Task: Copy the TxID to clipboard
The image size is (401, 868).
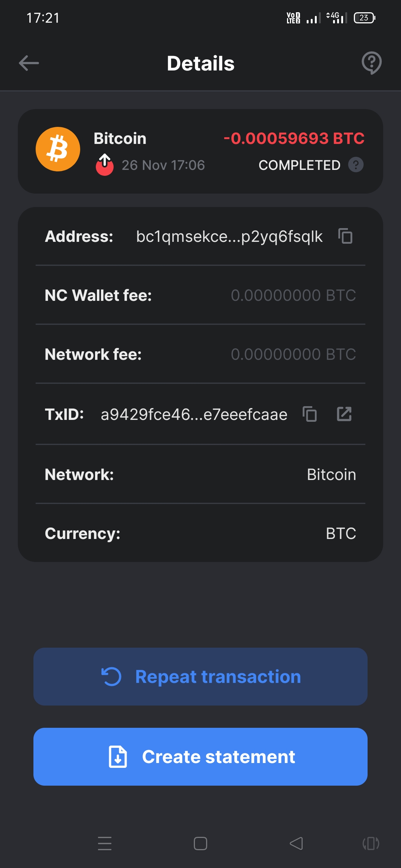Action: 310,414
